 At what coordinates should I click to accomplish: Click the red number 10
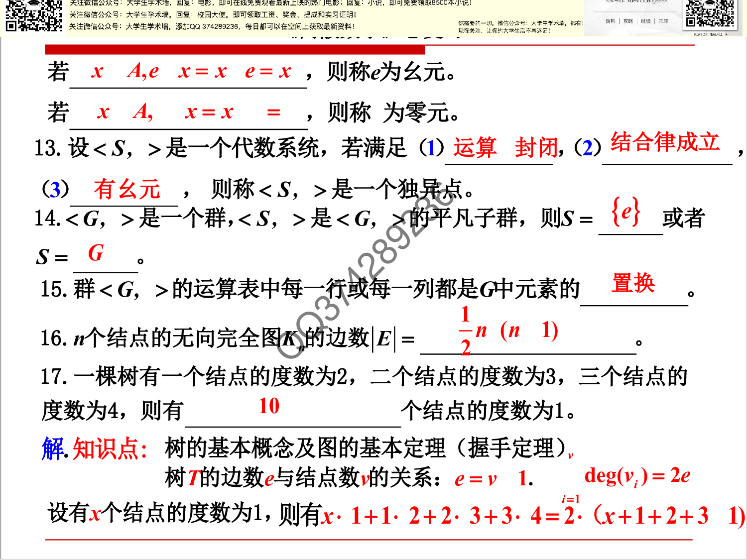[x=269, y=406]
